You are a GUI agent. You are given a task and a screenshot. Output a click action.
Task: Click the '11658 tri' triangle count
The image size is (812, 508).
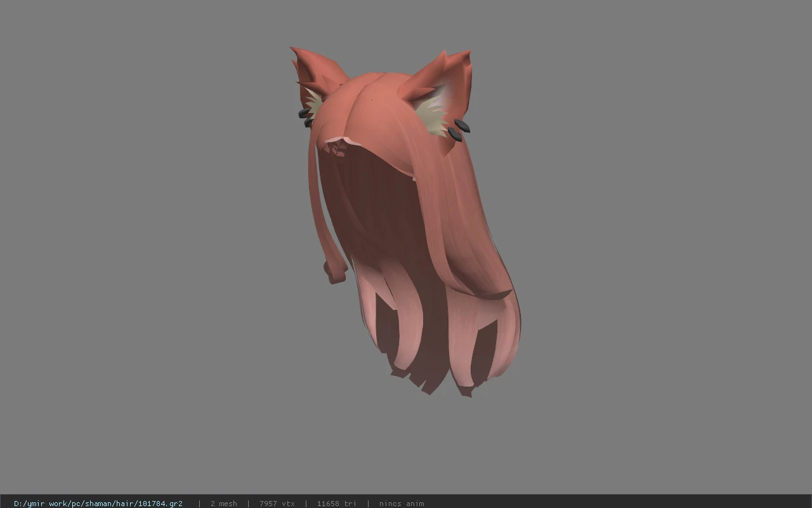(x=336, y=503)
